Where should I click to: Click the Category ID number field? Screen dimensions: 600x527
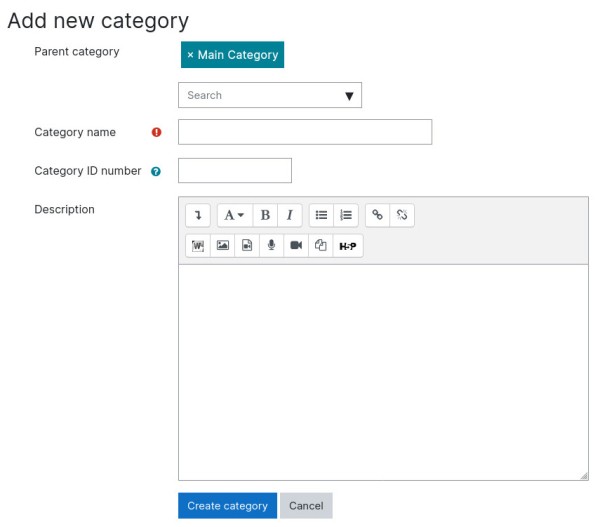click(x=235, y=170)
